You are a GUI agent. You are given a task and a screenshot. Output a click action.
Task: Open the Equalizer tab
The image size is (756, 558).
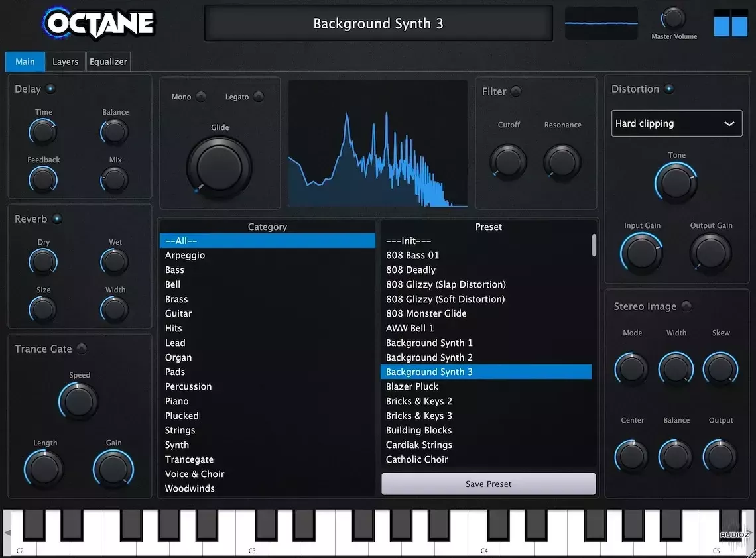coord(108,61)
